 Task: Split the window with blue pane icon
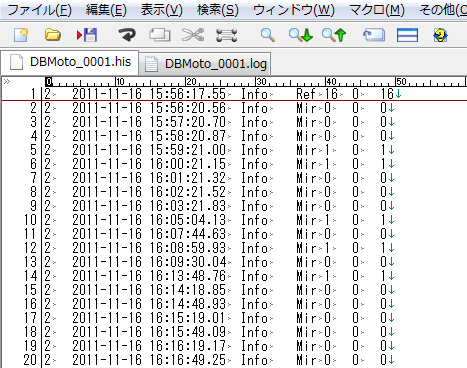pos(407,35)
